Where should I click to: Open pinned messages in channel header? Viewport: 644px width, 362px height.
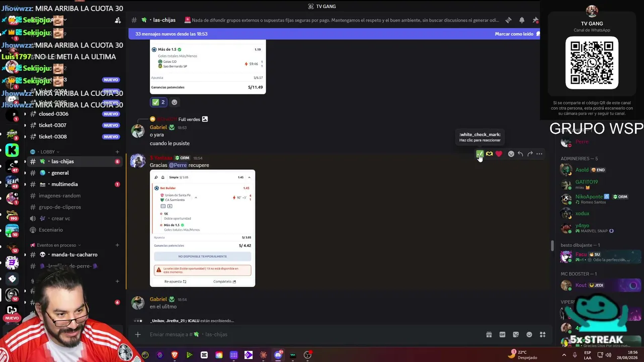coord(535,20)
